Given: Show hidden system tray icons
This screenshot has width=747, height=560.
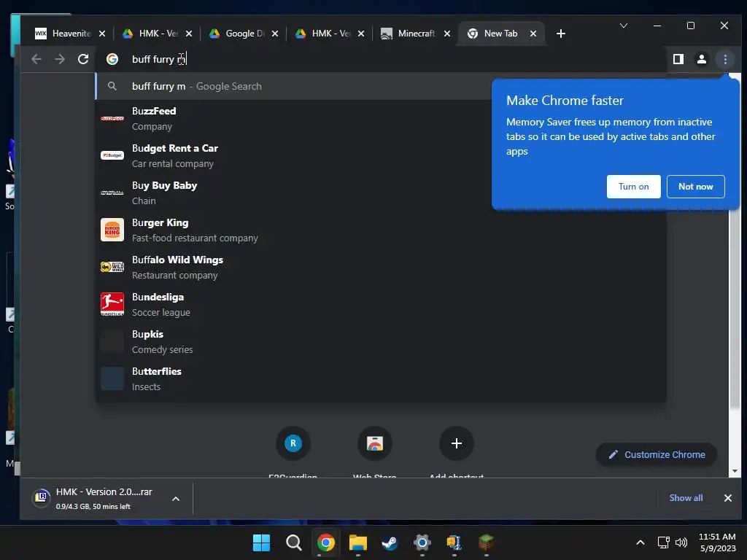Looking at the screenshot, I should pos(640,542).
